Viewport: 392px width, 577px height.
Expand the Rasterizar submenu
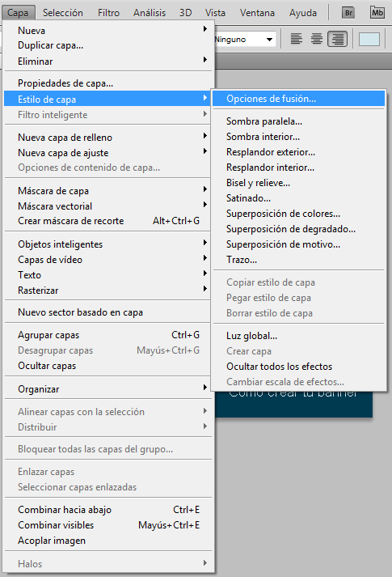pyautogui.click(x=108, y=291)
